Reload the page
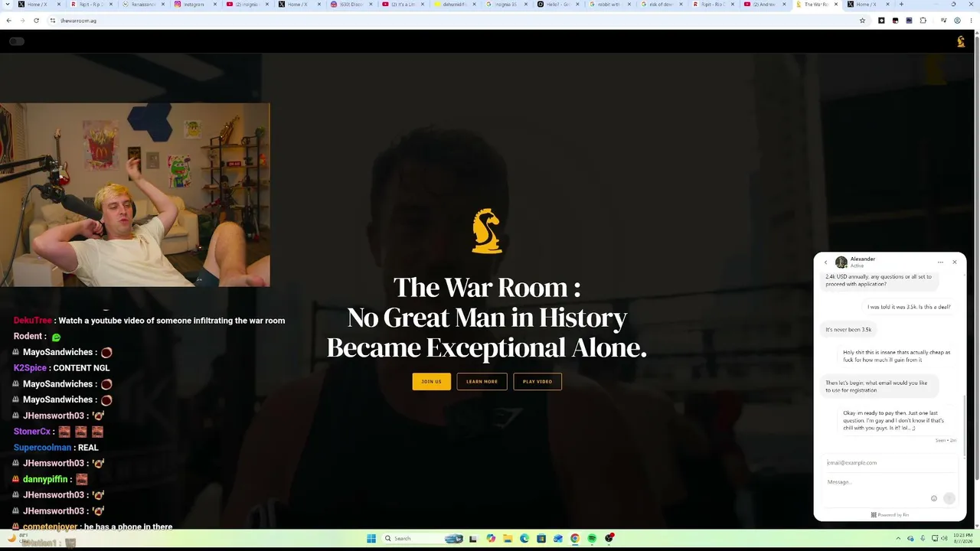 click(x=36, y=21)
